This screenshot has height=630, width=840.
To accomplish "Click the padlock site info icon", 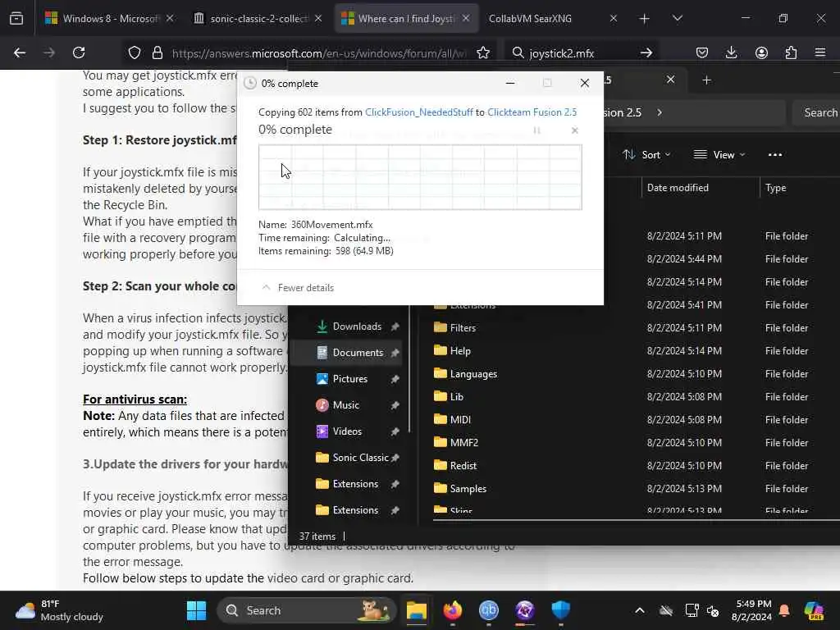I will (x=157, y=52).
